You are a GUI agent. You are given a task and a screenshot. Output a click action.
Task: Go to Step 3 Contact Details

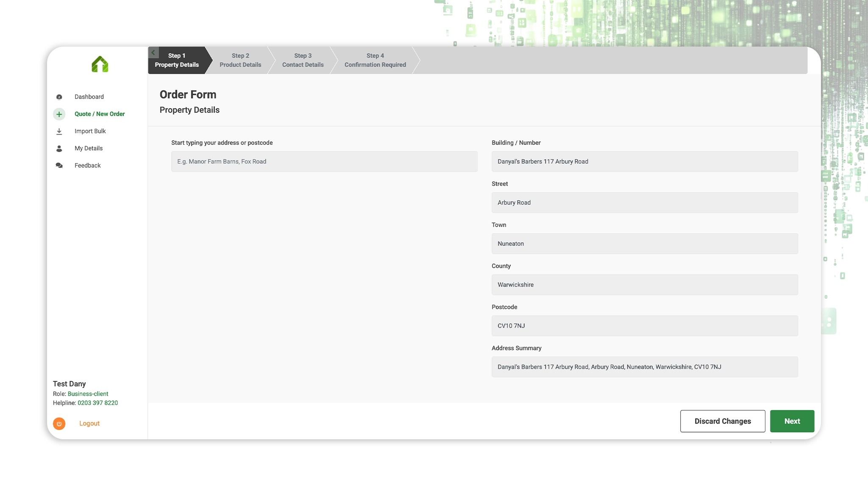[303, 60]
